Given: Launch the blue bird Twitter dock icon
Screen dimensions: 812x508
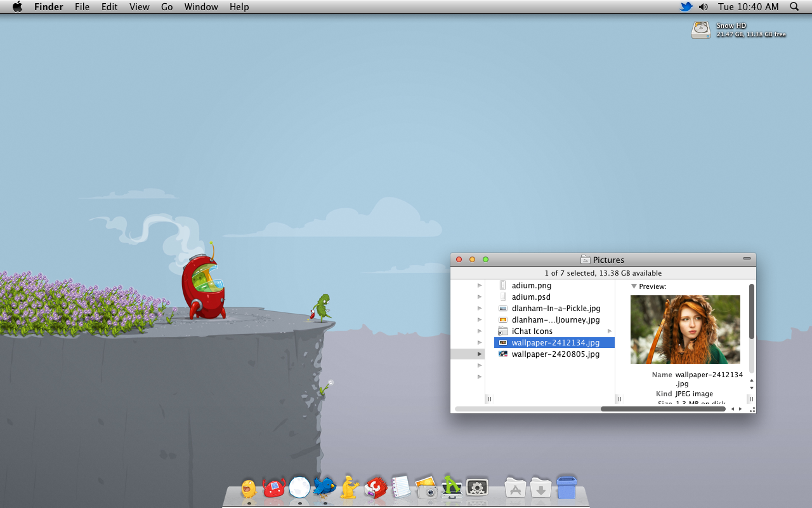Looking at the screenshot, I should [x=325, y=487].
